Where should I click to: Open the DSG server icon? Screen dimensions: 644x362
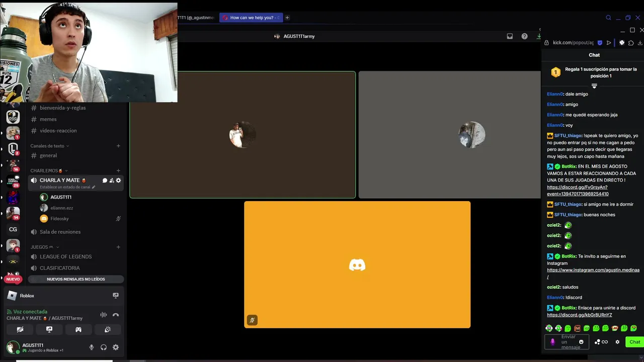point(13,117)
